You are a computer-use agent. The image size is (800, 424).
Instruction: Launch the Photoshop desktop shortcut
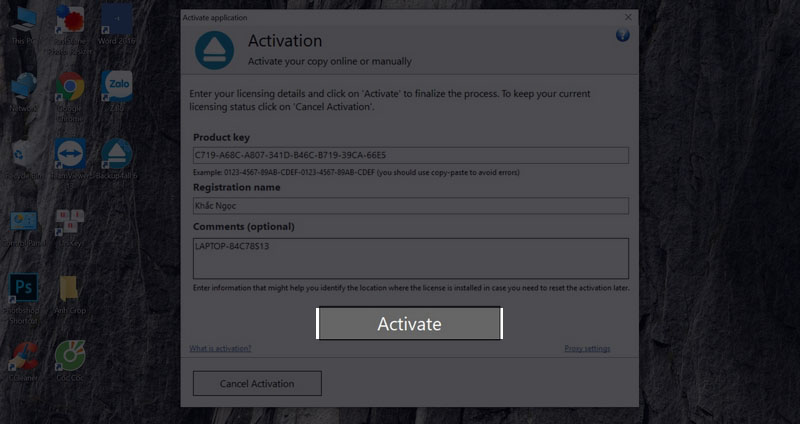tap(23, 299)
